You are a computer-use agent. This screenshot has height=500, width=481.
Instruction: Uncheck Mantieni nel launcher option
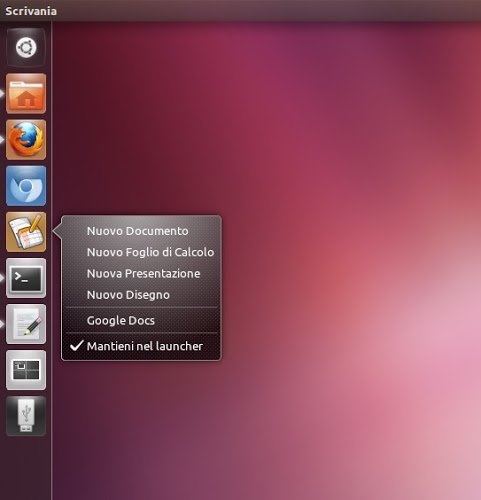141,346
